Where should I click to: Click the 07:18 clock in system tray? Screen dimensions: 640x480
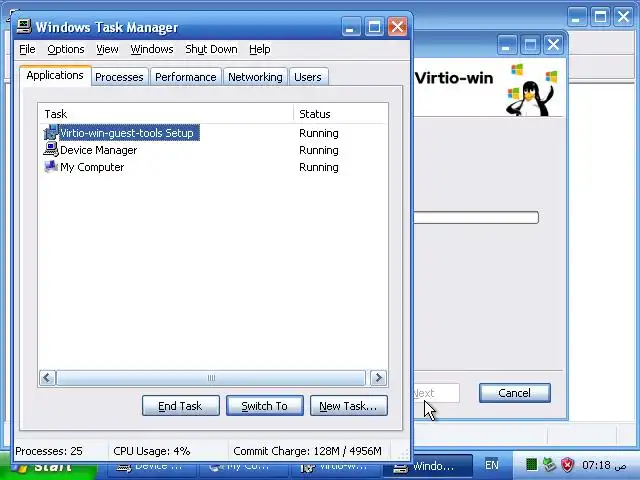tap(604, 465)
